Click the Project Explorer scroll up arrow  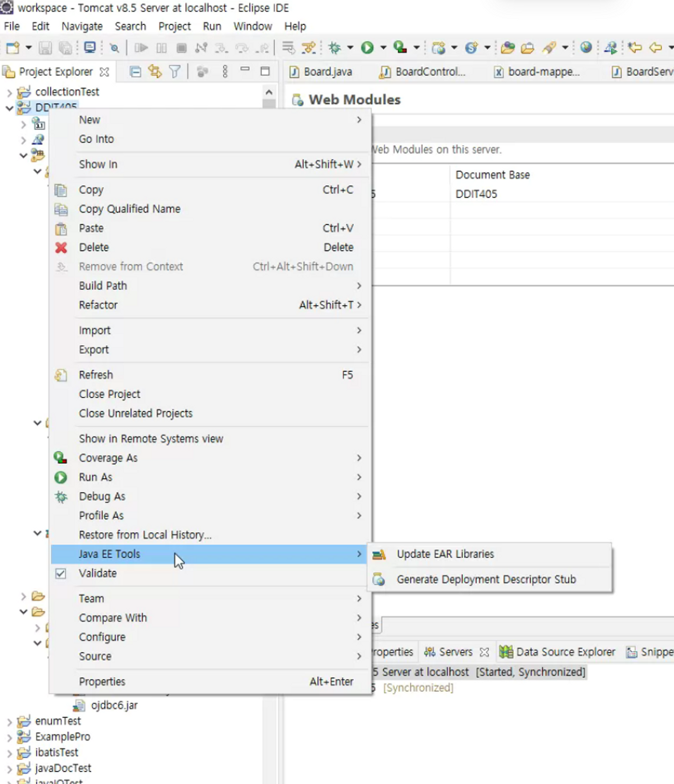click(x=269, y=92)
